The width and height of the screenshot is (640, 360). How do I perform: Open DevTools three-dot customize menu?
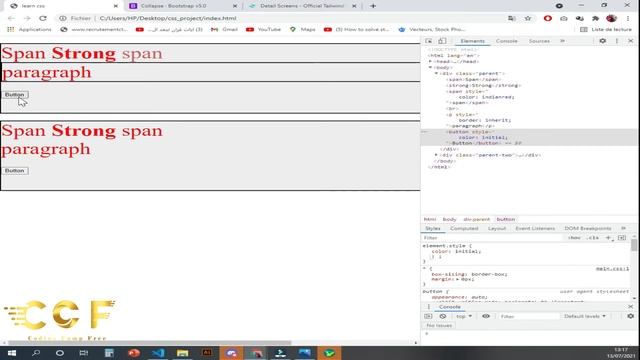pos(617,41)
